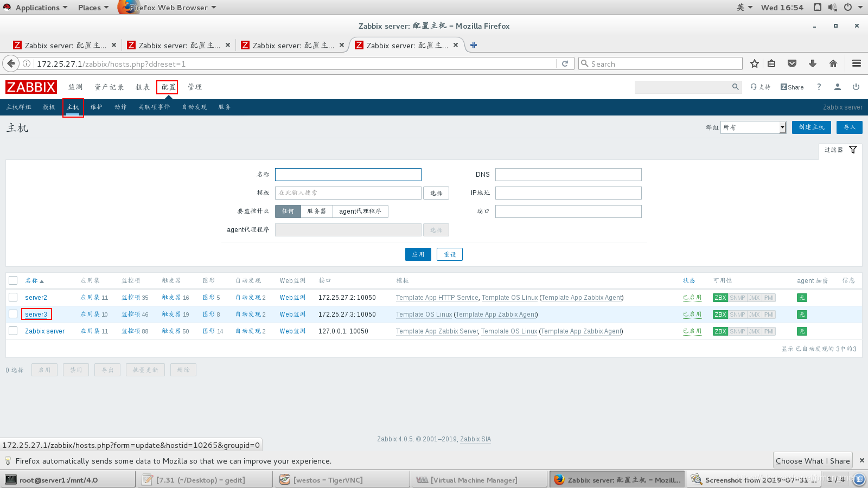Open the 报表 top menu
Screen dimensions: 868x488
143,87
